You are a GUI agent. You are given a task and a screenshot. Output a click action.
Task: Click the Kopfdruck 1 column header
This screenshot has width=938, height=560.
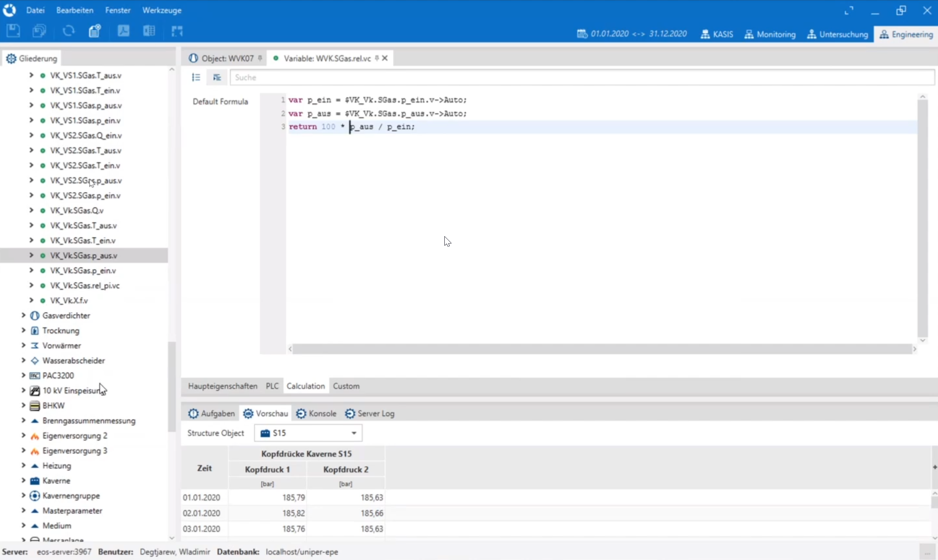(268, 469)
